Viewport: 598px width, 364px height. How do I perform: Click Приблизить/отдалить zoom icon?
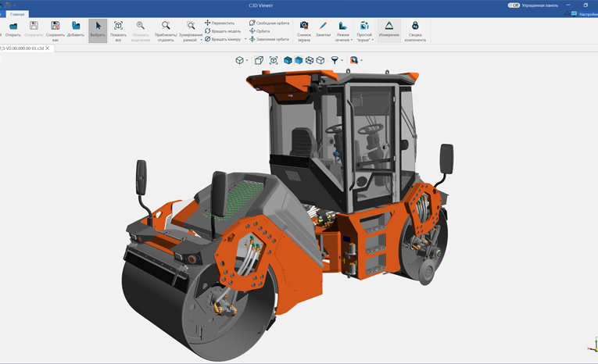tap(166, 26)
